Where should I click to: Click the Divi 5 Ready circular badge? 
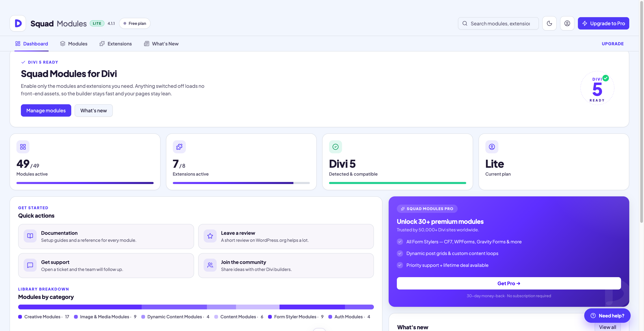(x=597, y=88)
